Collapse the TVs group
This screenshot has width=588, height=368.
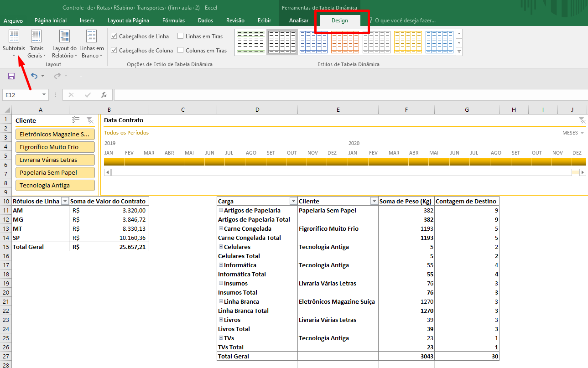pyautogui.click(x=221, y=338)
